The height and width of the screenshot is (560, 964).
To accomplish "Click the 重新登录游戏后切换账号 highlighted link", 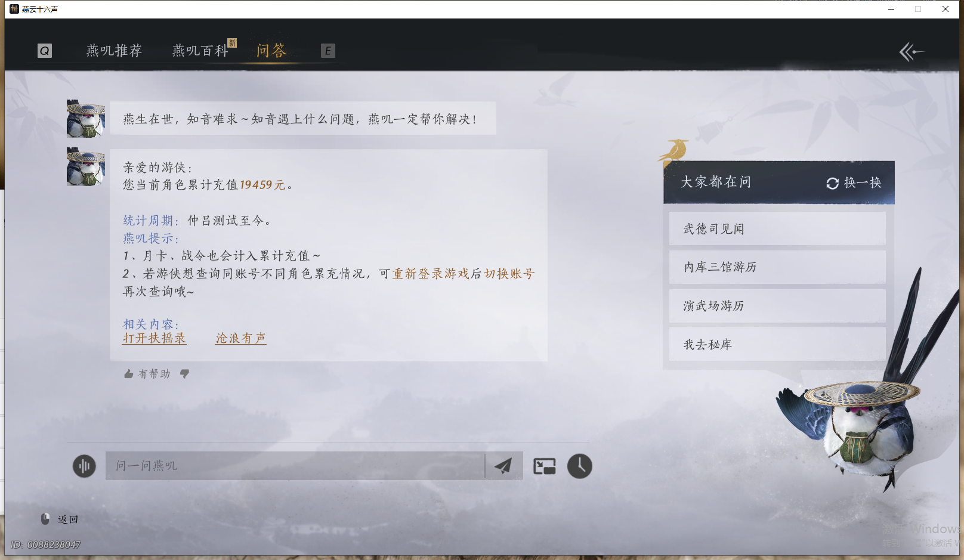I will [462, 273].
